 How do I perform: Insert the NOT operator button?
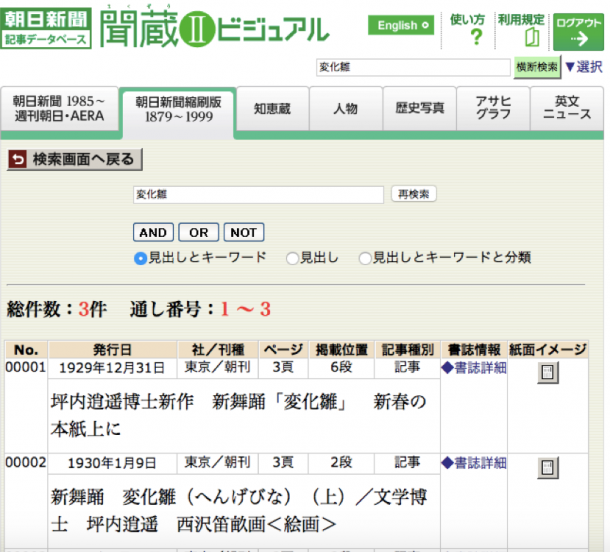244,232
